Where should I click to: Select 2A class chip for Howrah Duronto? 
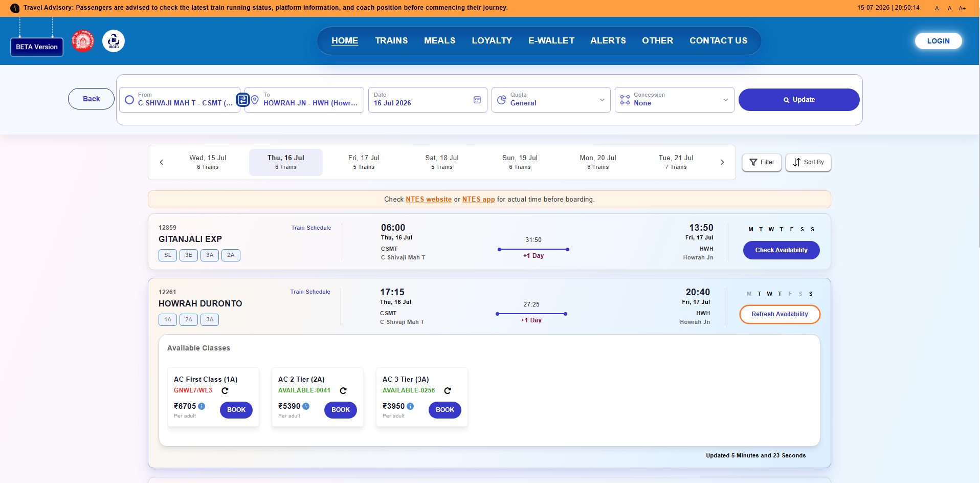pos(189,320)
